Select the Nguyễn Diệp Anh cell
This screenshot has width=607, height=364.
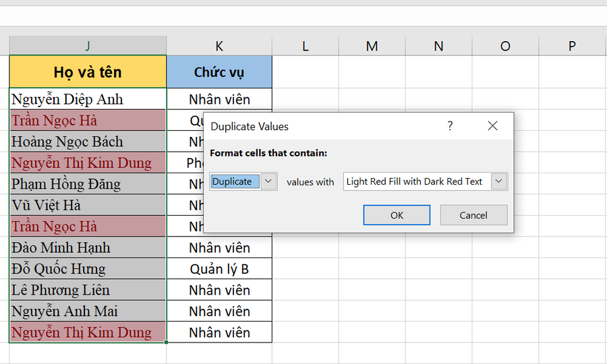click(x=88, y=99)
